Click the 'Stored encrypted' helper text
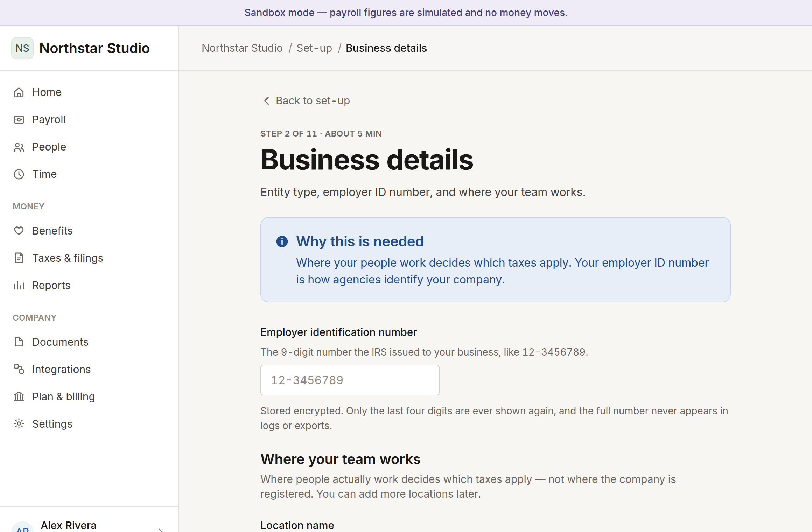The width and height of the screenshot is (812, 532). tap(494, 418)
